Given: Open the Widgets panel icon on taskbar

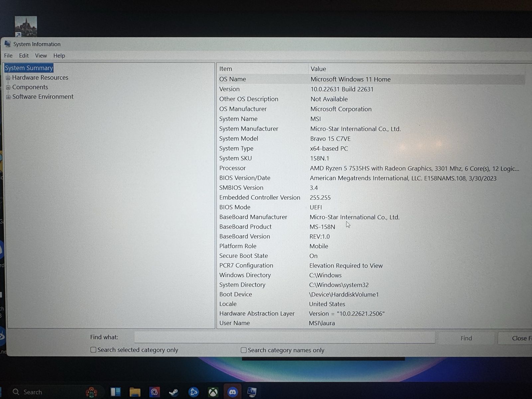Looking at the screenshot, I should [x=115, y=392].
